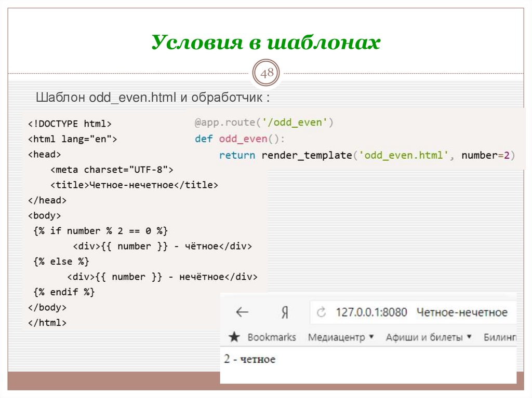This screenshot has width=532, height=398.
Task: Click the Четное-нечетное page title in address bar
Action: point(462,312)
